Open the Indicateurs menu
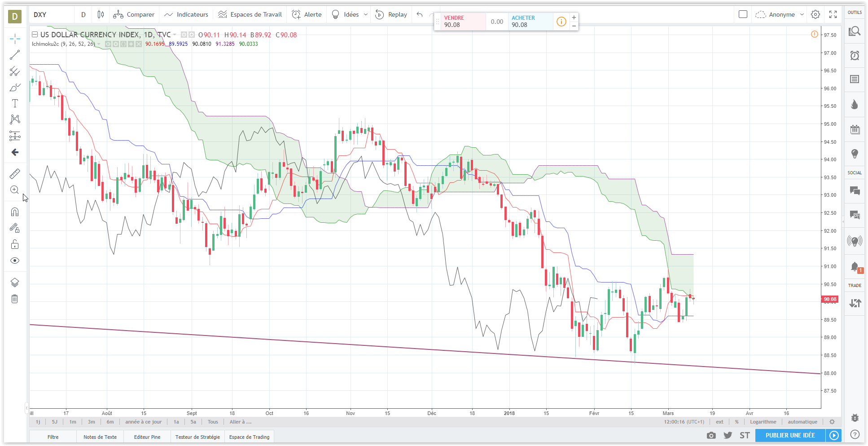The image size is (868, 446). 186,14
